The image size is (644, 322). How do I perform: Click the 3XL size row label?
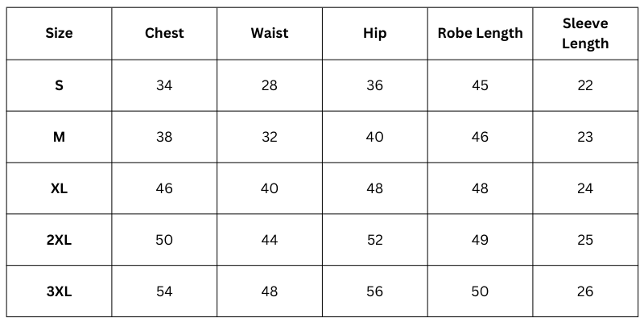pyautogui.click(x=59, y=291)
